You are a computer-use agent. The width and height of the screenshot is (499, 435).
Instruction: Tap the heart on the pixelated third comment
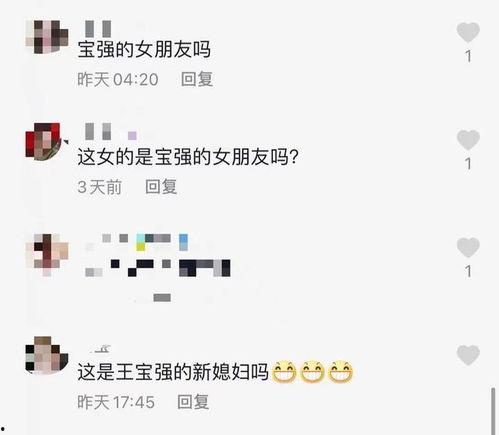[x=468, y=248]
